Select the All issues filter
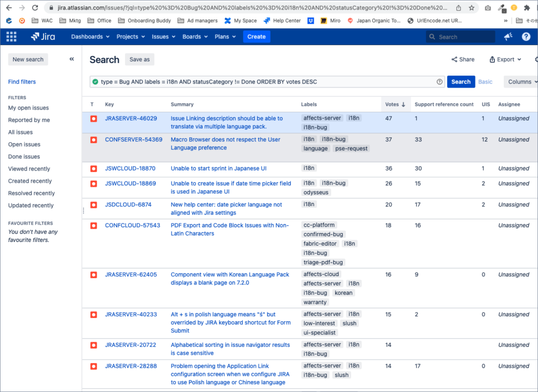 [20, 132]
